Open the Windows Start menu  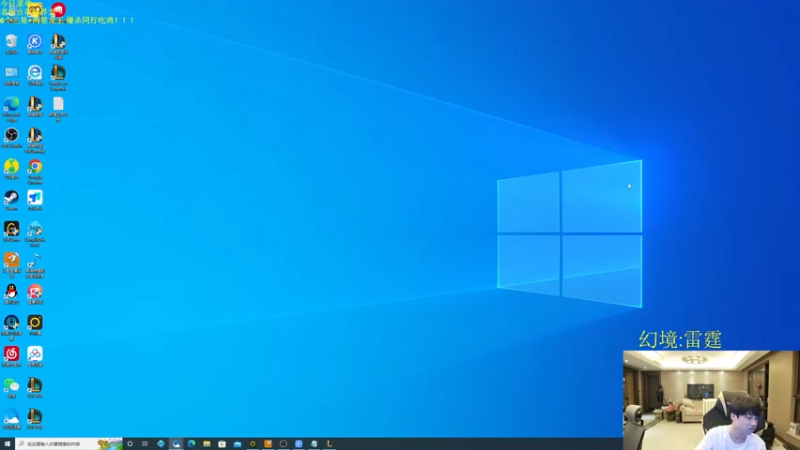coord(7,444)
